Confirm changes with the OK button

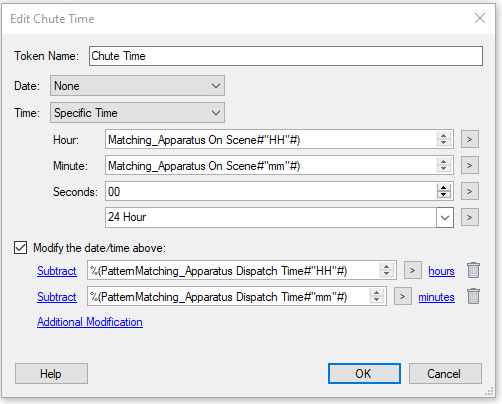click(x=364, y=373)
